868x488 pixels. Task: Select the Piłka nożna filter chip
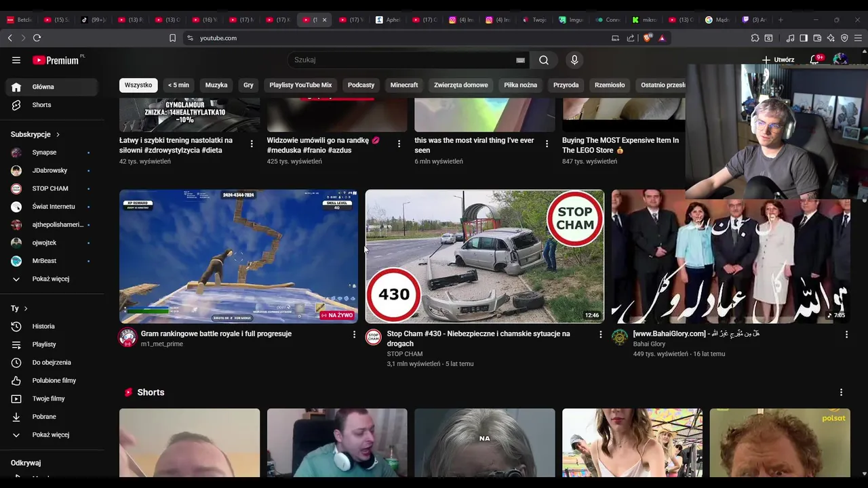[x=520, y=85]
